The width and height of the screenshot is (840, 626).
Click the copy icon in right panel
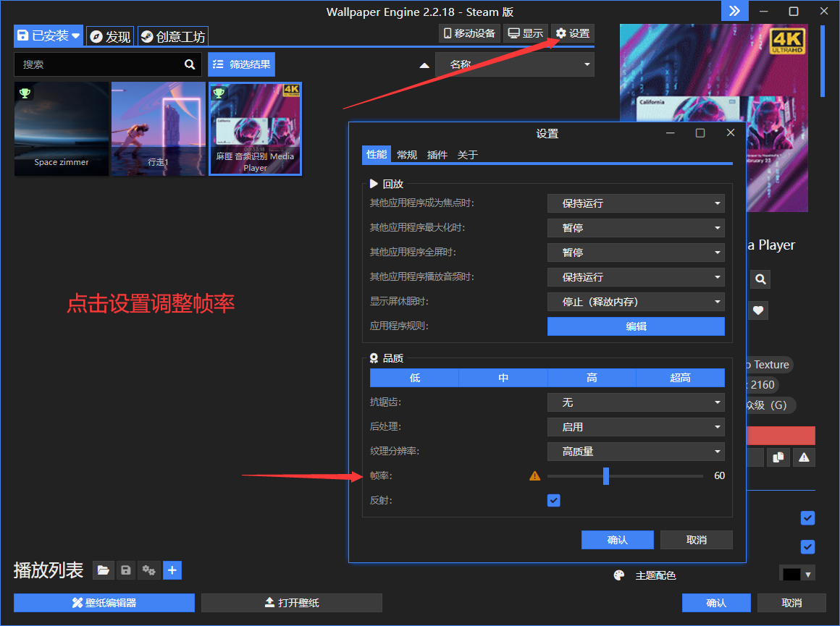point(778,457)
